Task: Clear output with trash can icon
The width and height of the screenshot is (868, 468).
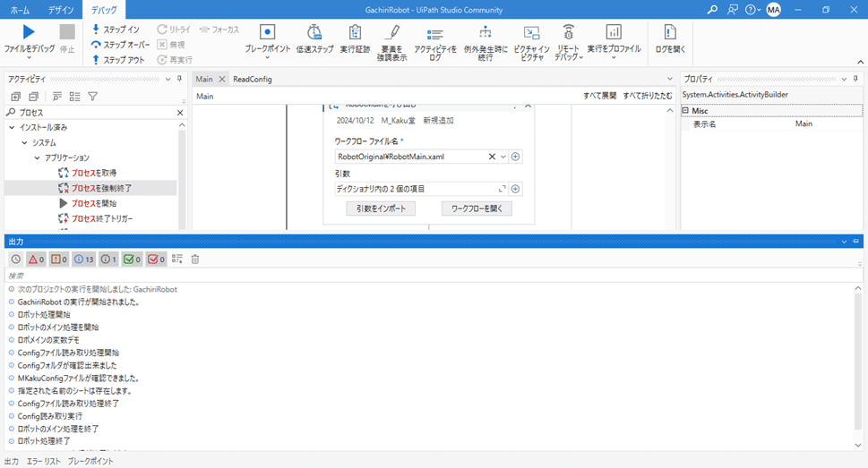Action: pyautogui.click(x=195, y=259)
